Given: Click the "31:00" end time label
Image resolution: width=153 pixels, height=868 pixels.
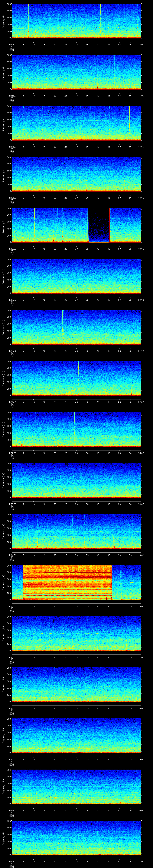Looking at the screenshot, I should pyautogui.click(x=141, y=862).
